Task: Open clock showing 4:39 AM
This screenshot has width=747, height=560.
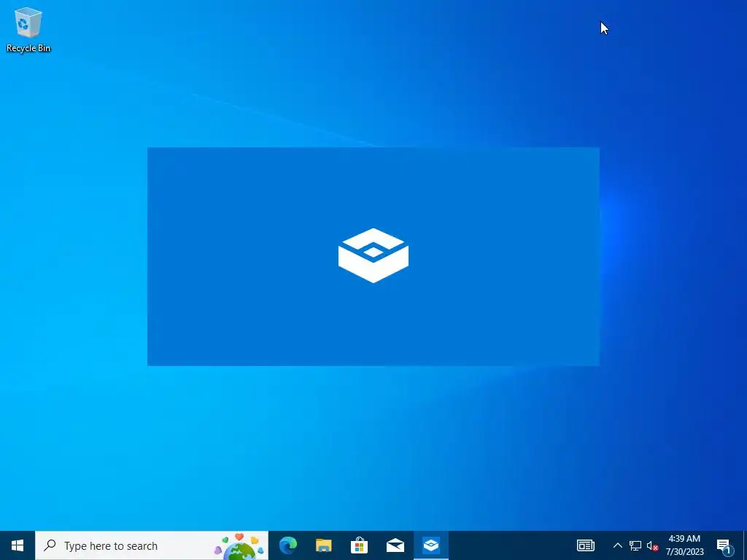Action: pyautogui.click(x=684, y=545)
